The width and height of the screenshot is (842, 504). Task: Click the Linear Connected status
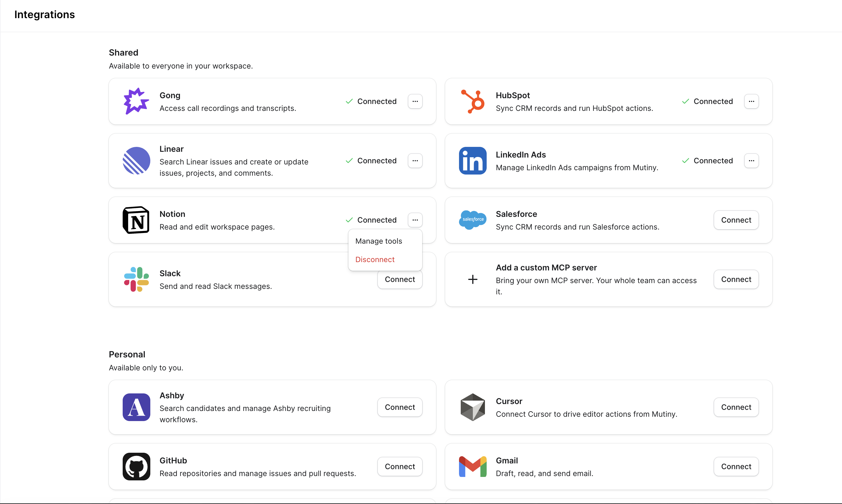coord(371,161)
